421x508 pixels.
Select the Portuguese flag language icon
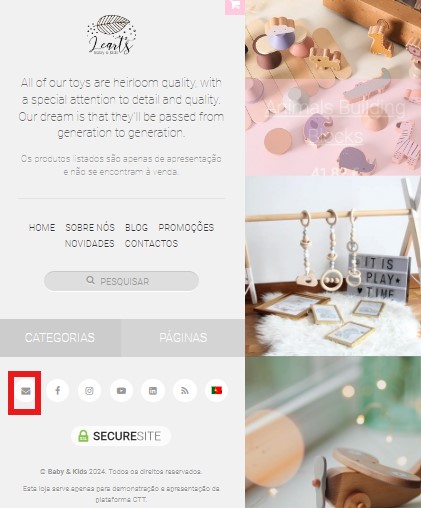[216, 390]
